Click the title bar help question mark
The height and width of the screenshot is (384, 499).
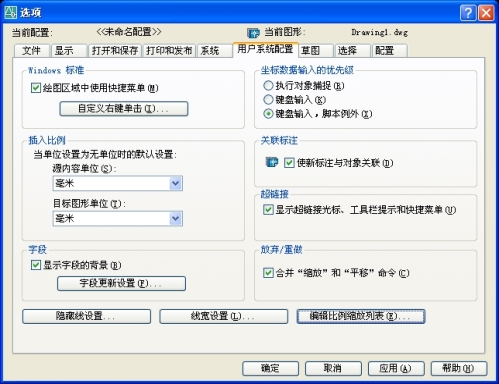[x=468, y=13]
